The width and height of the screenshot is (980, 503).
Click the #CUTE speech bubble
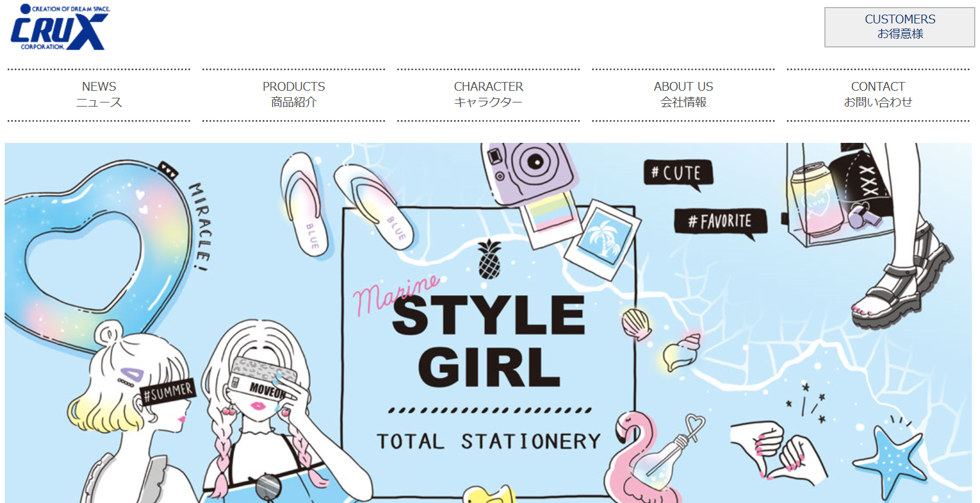(679, 174)
